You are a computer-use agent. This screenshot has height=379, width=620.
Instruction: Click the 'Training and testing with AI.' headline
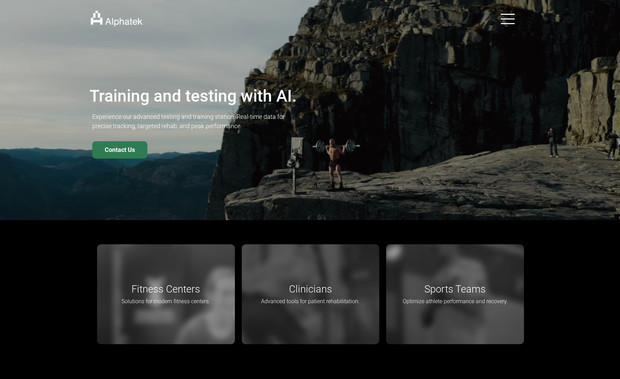point(193,96)
